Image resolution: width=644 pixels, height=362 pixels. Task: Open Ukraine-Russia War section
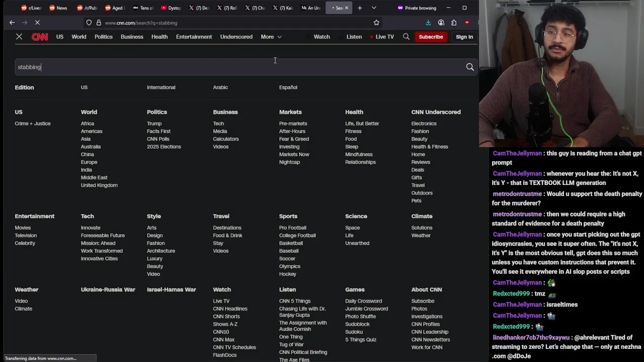coord(108,290)
